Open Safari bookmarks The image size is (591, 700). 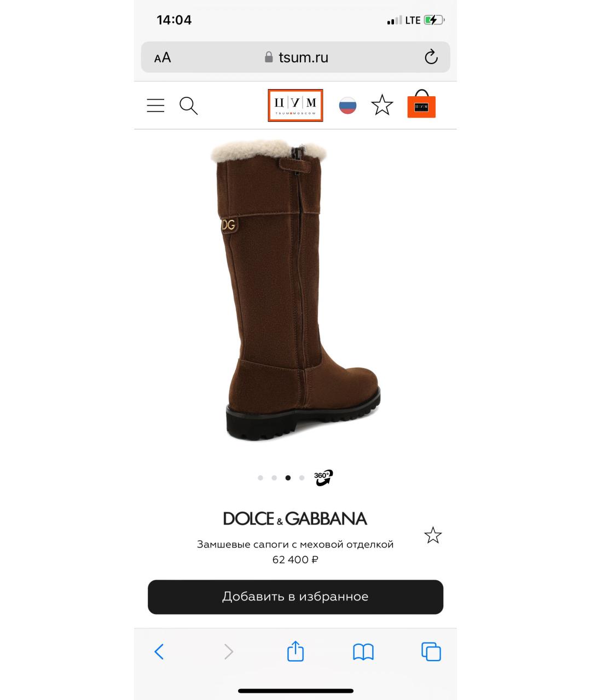coord(363,651)
